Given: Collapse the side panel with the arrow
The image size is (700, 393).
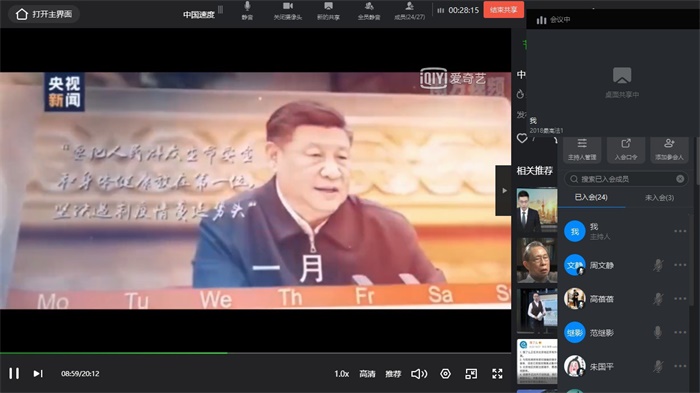Looking at the screenshot, I should (504, 191).
